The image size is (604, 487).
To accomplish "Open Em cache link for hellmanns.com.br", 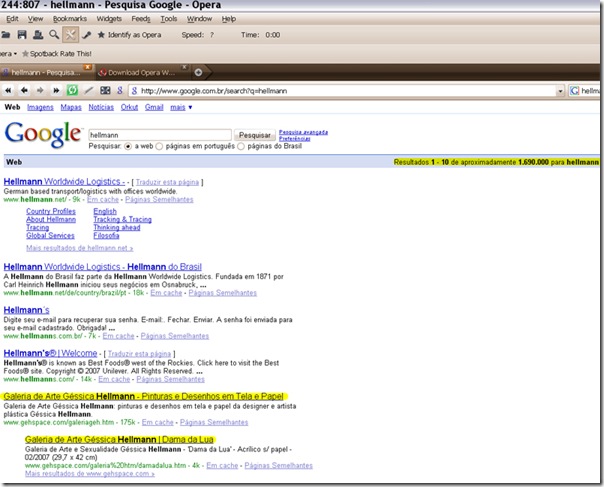I will 118,336.
